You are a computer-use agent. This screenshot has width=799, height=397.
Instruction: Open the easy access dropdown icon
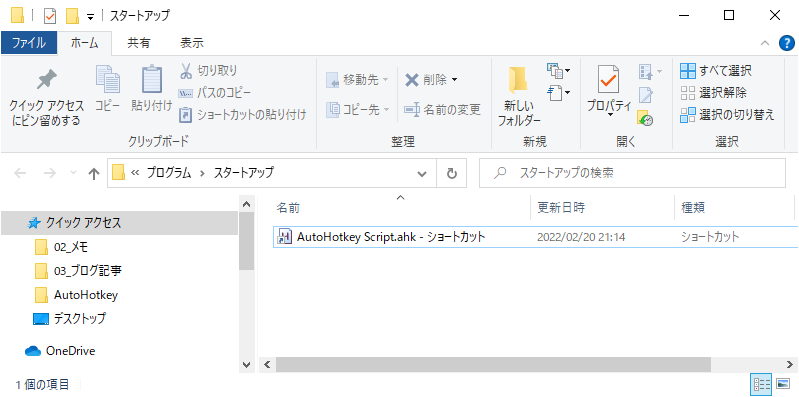coord(558,93)
